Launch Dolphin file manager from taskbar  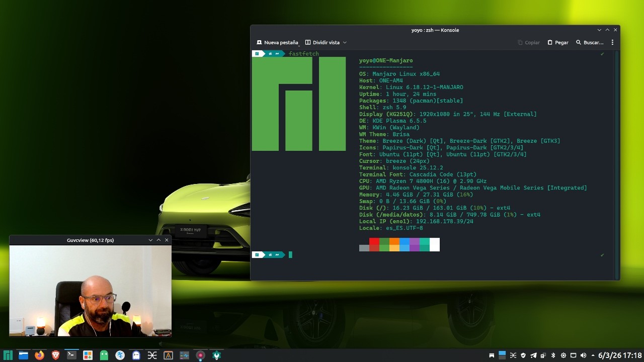point(23,355)
